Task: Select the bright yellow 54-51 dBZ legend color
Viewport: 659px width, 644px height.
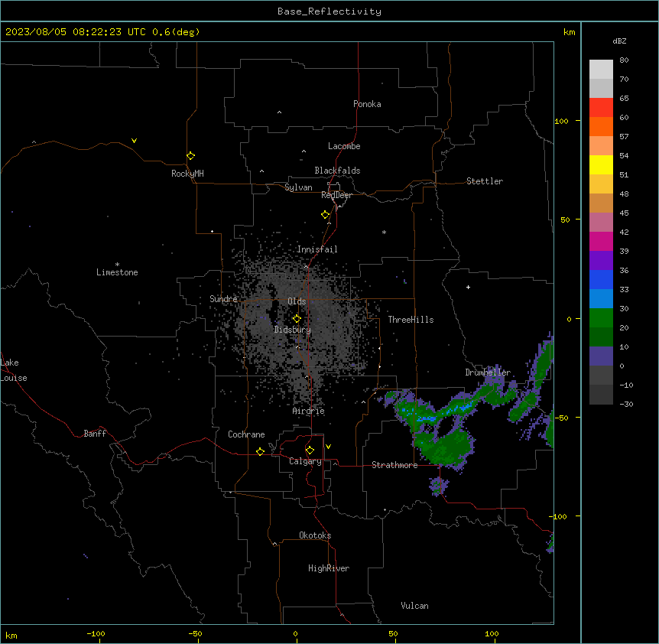Action: coord(601,164)
